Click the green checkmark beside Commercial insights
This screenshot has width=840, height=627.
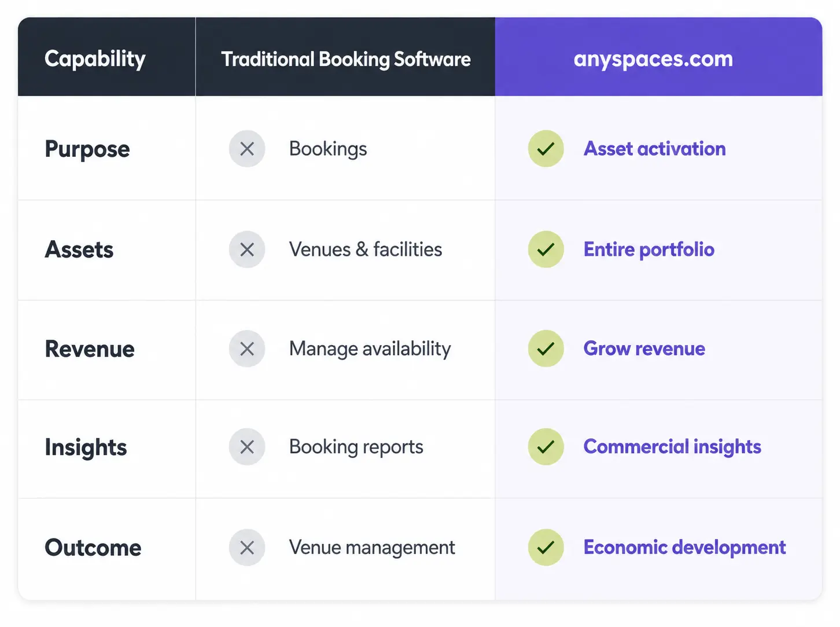coord(546,446)
